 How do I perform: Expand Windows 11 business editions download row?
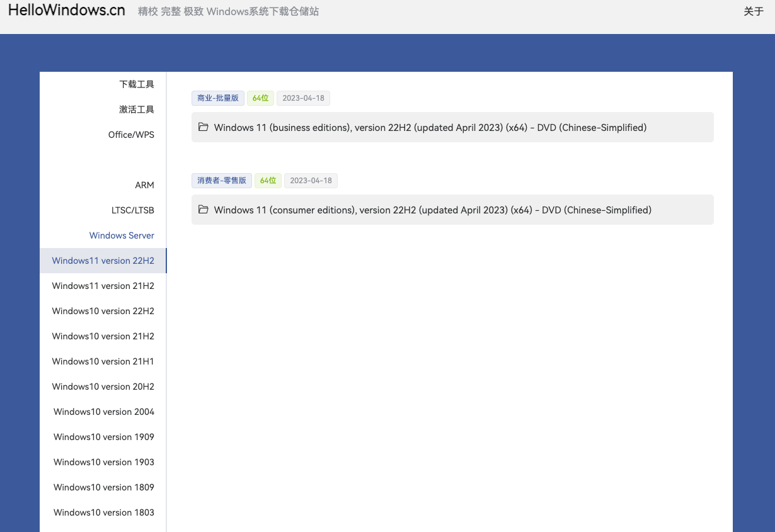click(x=452, y=127)
